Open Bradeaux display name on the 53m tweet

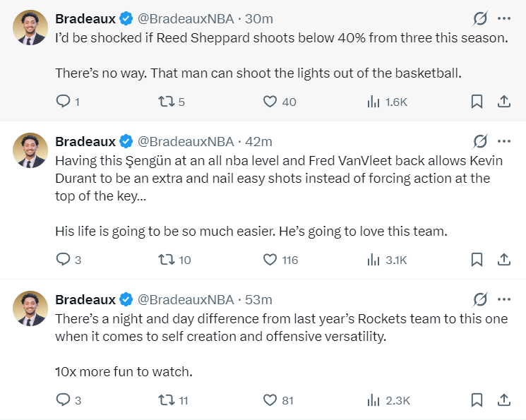coord(85,299)
